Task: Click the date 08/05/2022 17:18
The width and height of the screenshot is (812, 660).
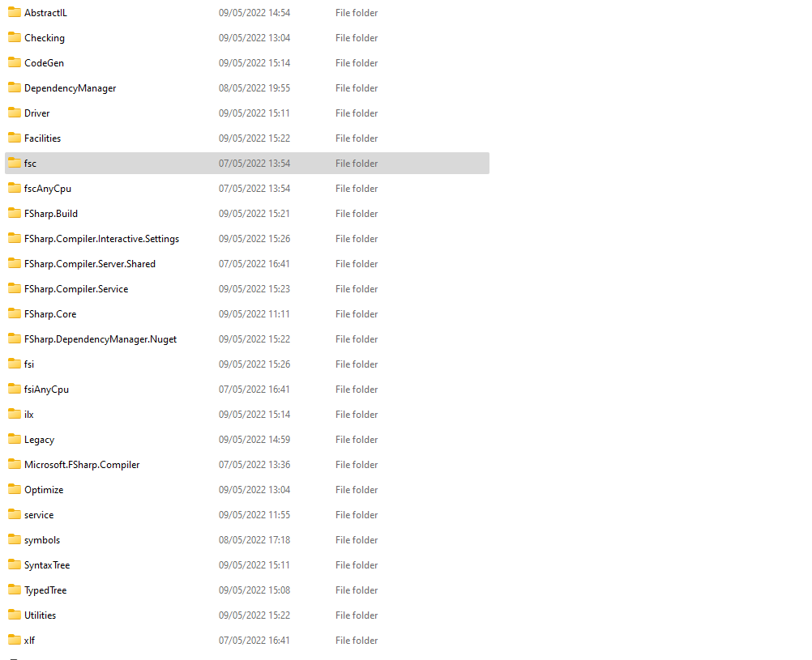Action: [254, 540]
